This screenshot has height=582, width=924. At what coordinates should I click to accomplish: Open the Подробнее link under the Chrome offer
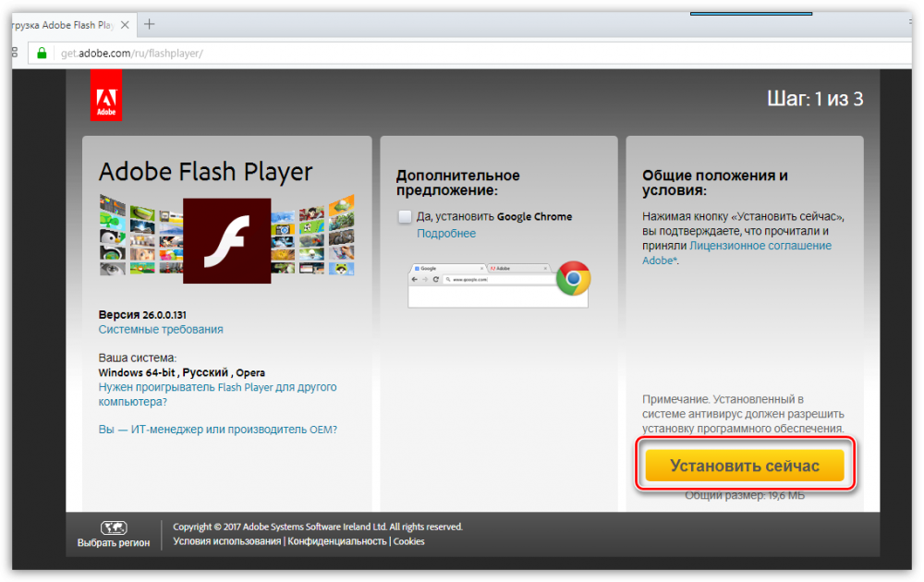click(446, 234)
